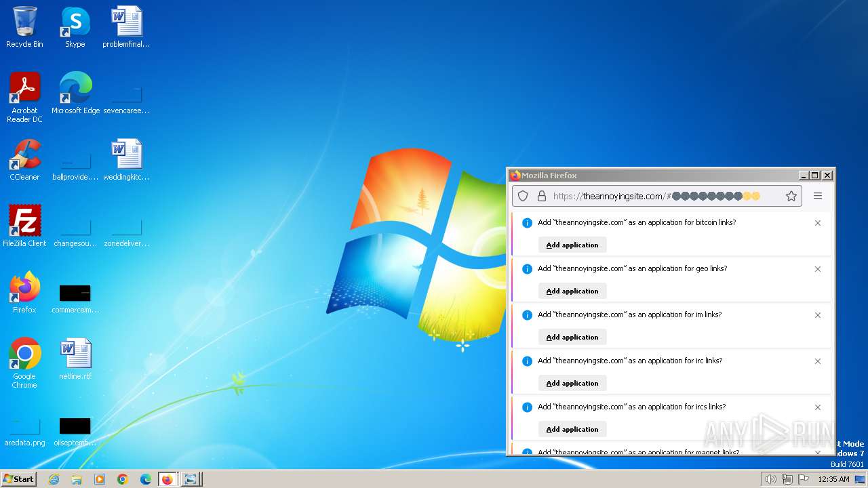This screenshot has width=868, height=488.
Task: Add application for ircs links
Action: click(x=572, y=429)
